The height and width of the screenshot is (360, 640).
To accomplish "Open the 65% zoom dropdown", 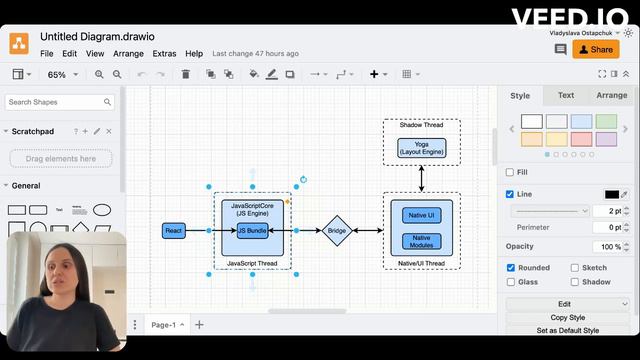I will tap(63, 75).
